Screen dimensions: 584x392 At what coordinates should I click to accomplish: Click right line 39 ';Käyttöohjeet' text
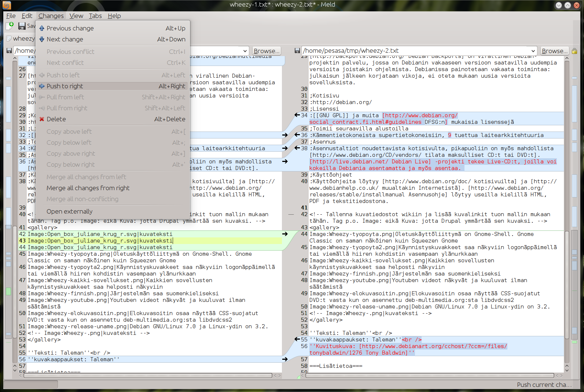click(331, 174)
